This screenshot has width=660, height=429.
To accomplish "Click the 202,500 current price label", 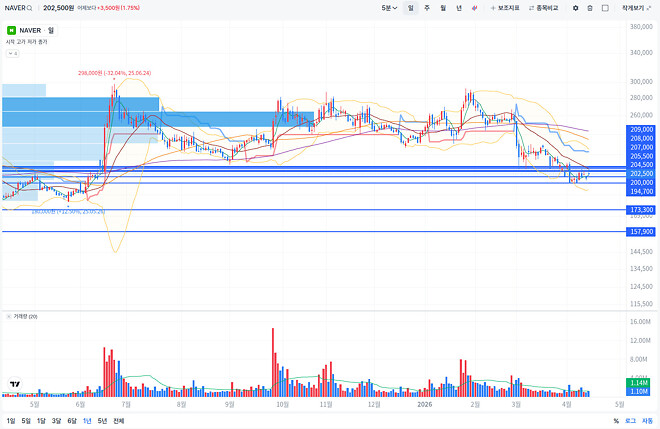I will pyautogui.click(x=641, y=173).
